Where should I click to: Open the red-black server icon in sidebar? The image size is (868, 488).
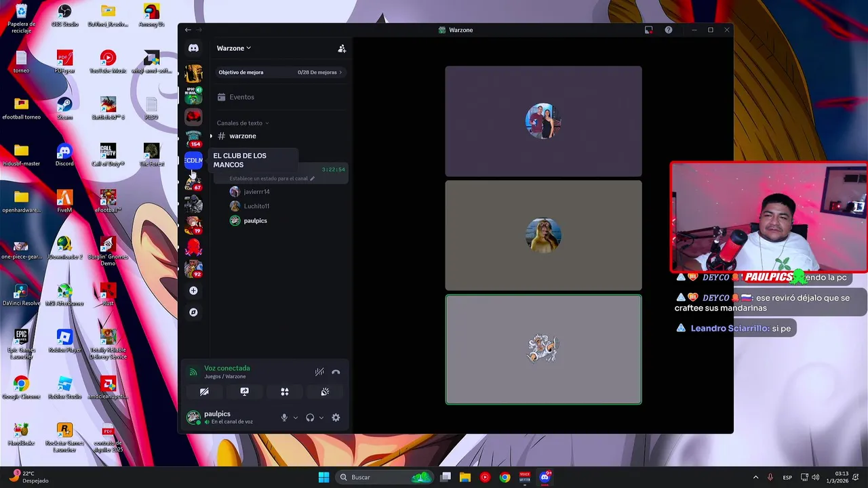193,117
